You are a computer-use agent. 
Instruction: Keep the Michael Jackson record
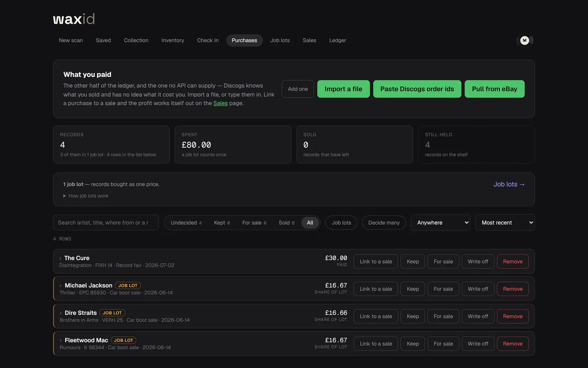[x=413, y=289]
